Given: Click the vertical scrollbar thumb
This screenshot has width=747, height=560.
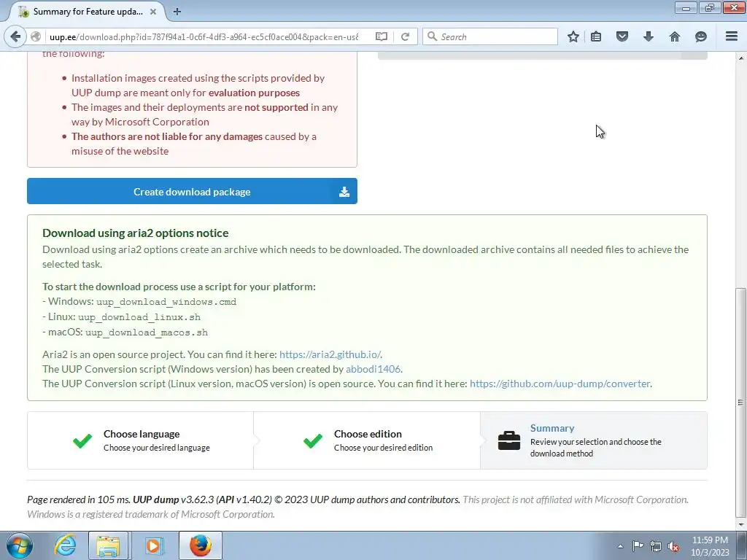Looking at the screenshot, I should pos(740,402).
